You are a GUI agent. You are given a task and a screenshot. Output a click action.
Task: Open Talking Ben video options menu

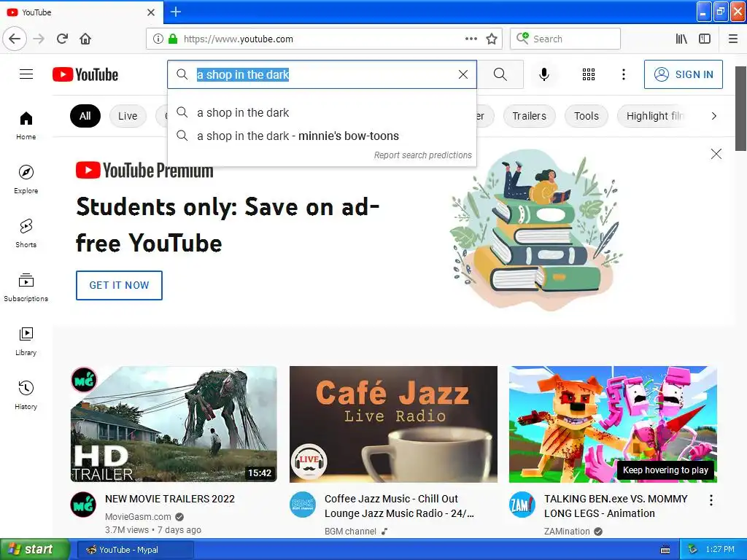click(x=711, y=500)
